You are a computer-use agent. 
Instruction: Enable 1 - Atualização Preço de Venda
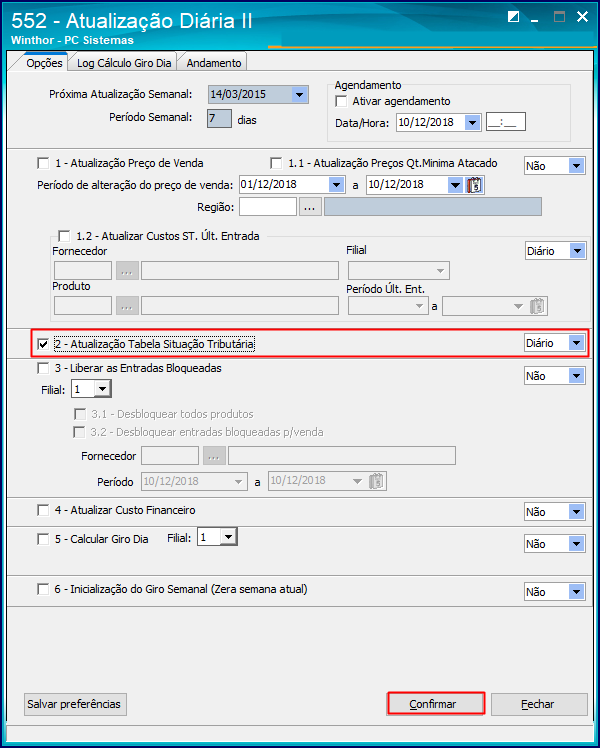pyautogui.click(x=43, y=164)
